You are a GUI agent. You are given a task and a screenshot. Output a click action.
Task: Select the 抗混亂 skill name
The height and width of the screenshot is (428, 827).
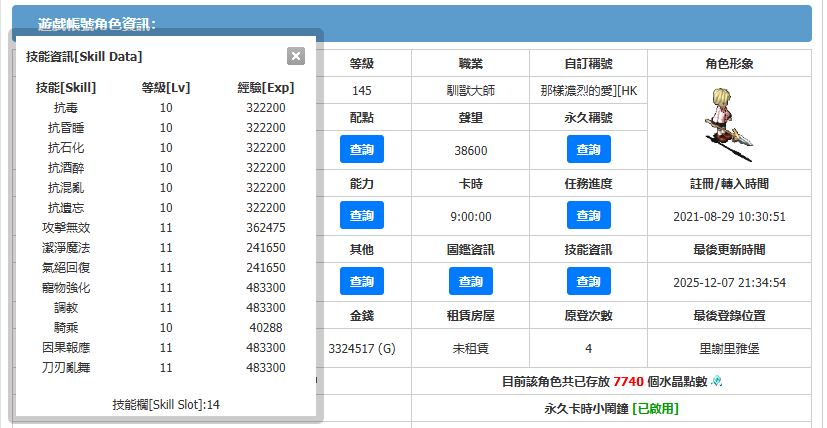point(66,188)
